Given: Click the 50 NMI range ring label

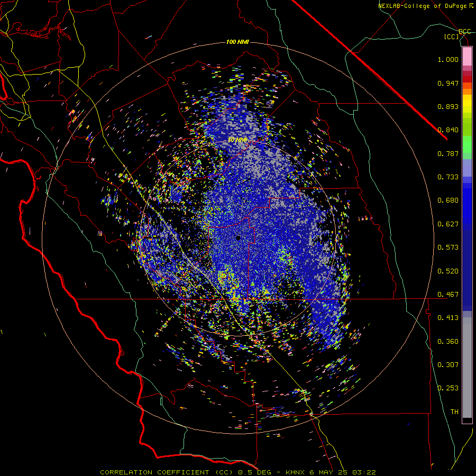Looking at the screenshot, I should tap(237, 140).
